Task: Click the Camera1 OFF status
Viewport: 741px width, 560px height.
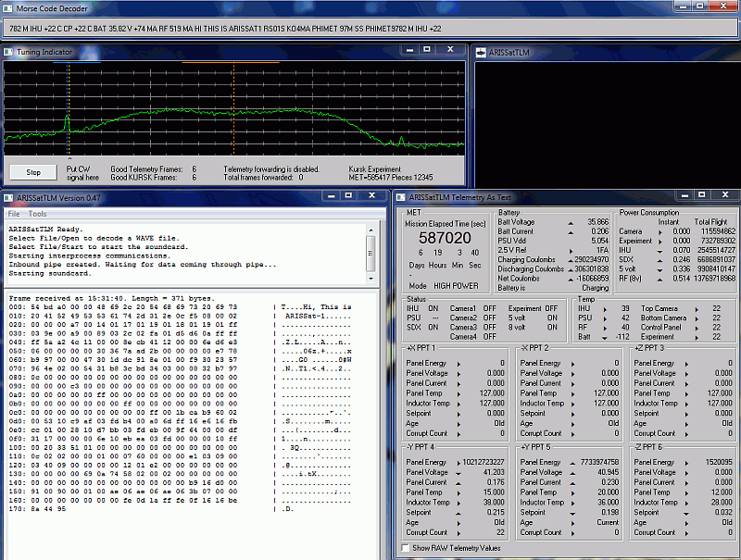Action: (x=490, y=308)
